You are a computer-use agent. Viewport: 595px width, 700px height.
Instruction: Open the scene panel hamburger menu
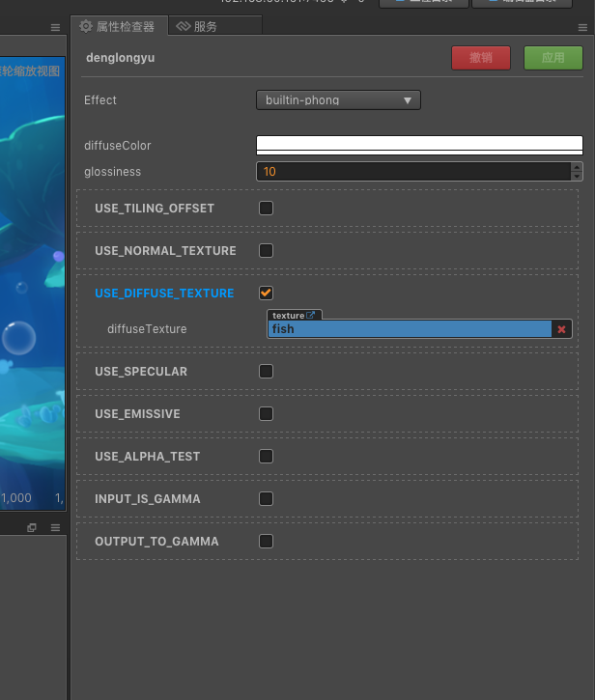pos(55,28)
